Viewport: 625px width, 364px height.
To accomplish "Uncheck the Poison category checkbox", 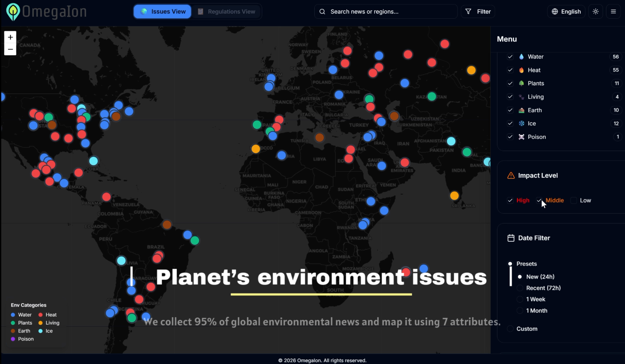I will pyautogui.click(x=510, y=137).
